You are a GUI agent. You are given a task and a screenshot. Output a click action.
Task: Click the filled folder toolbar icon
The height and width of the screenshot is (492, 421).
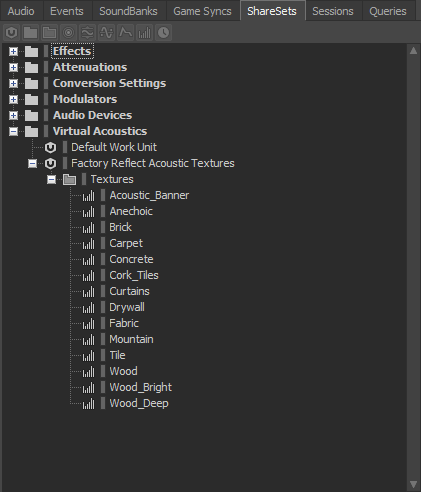30,33
